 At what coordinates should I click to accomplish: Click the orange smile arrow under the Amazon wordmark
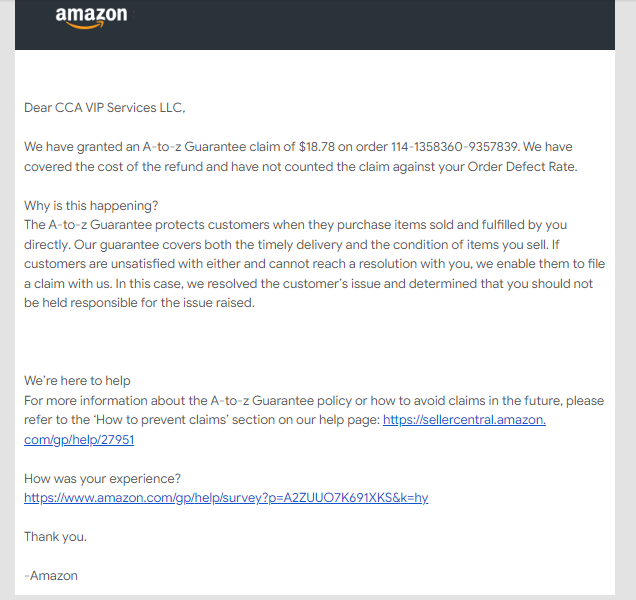coord(85,26)
